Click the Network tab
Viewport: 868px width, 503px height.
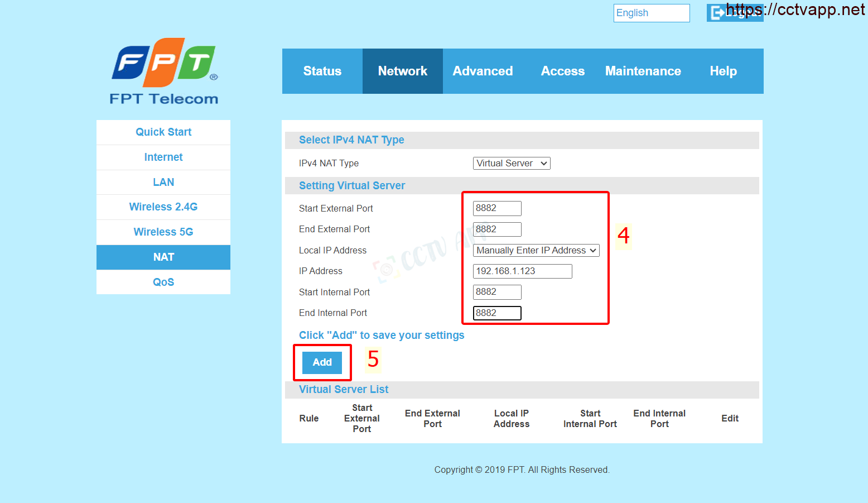pos(402,71)
